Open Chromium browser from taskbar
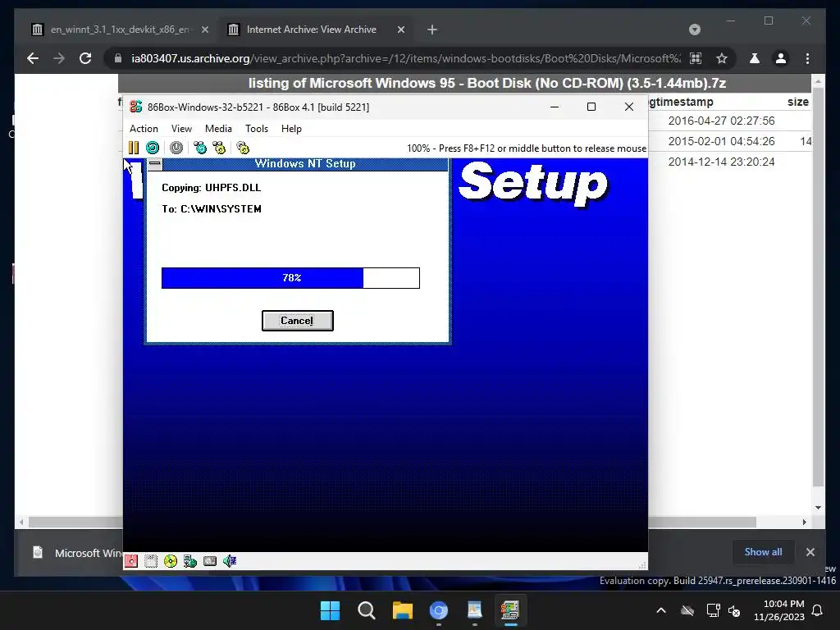 pos(438,610)
